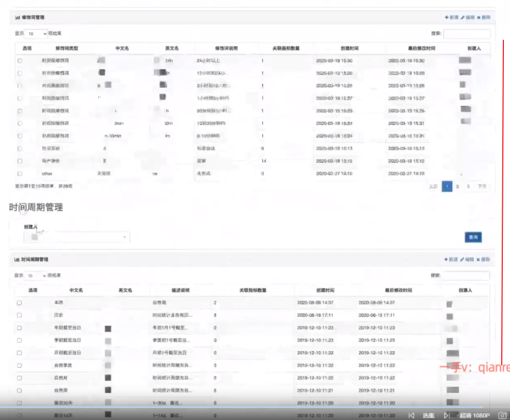
Task: Check the 自然月 row checkbox
Action: 19,378
